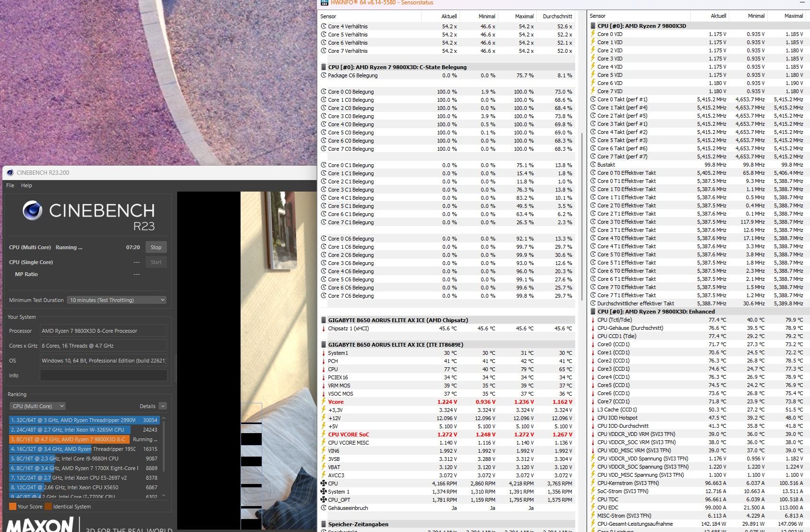Click the lightning icon for CPU-Gesamt-Leistungsaufnahme
This screenshot has height=532, width=810.
593,524
